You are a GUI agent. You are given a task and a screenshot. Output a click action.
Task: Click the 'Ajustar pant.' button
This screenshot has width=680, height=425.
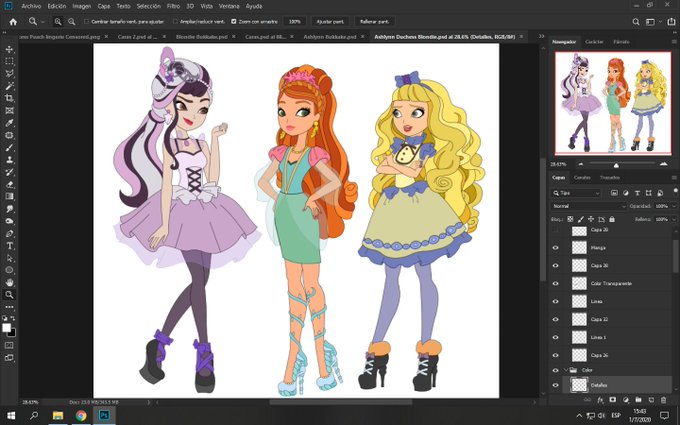click(330, 21)
